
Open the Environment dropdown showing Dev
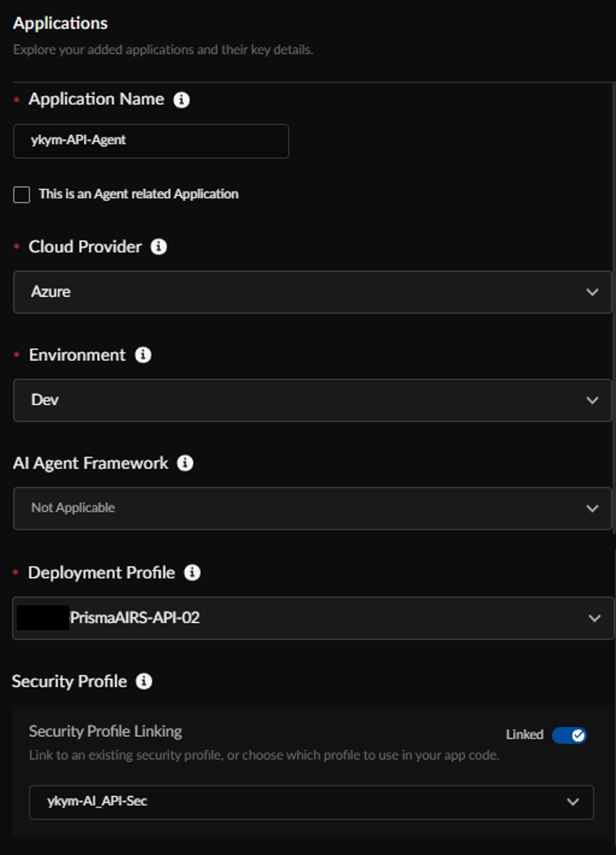tap(312, 400)
